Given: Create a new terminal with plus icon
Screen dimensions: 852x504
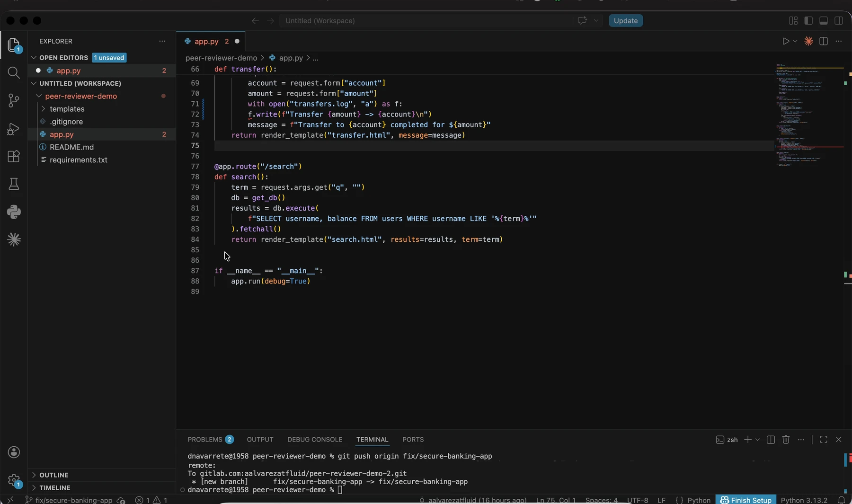Looking at the screenshot, I should point(747,440).
